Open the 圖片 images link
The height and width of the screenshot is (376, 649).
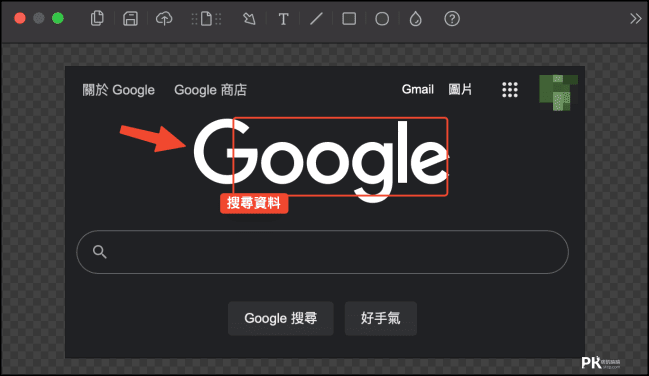(460, 89)
